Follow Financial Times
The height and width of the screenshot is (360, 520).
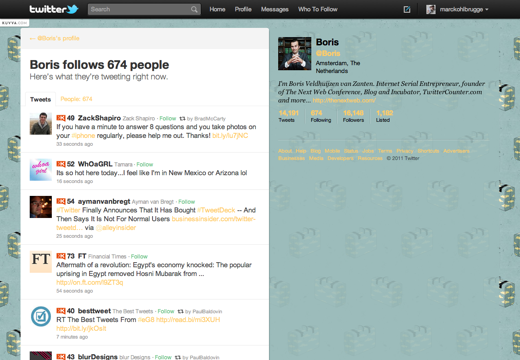coord(139,256)
